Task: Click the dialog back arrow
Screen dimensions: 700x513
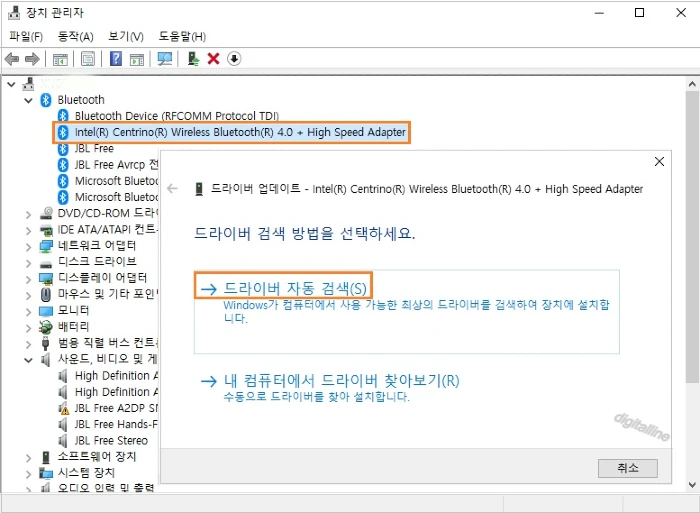Action: coord(172,189)
